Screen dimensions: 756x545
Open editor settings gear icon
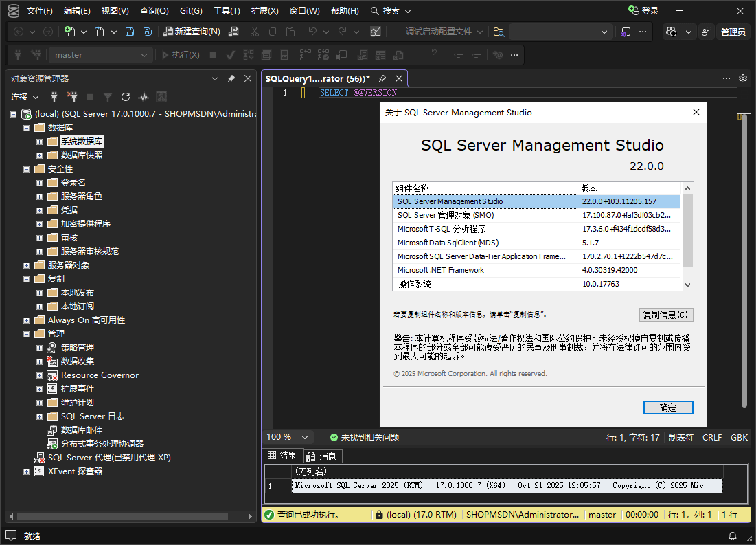pyautogui.click(x=742, y=78)
